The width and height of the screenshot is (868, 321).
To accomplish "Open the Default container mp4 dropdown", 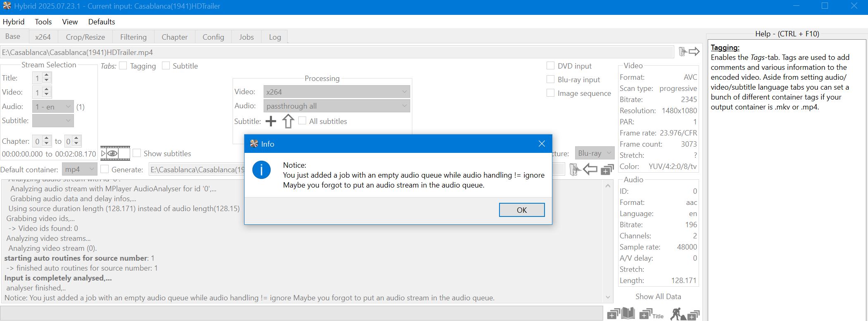I will point(79,169).
